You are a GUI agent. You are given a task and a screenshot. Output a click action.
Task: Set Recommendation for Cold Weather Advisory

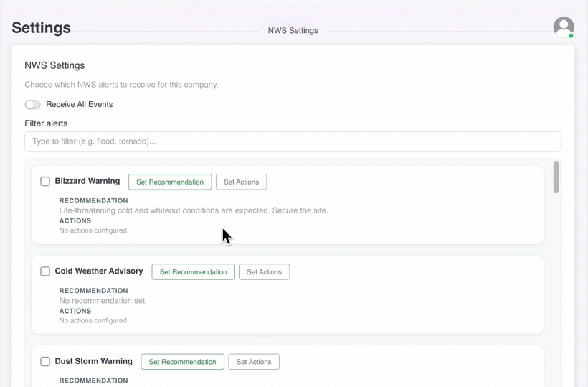tap(193, 272)
